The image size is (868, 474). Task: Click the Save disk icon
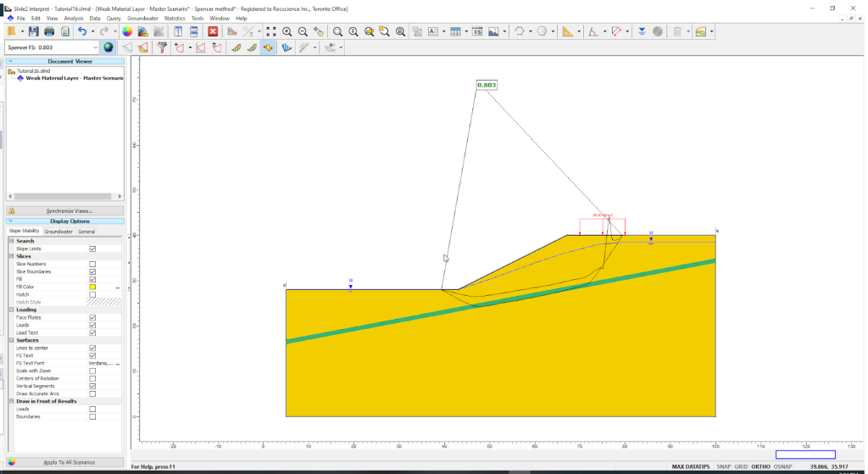pos(34,31)
